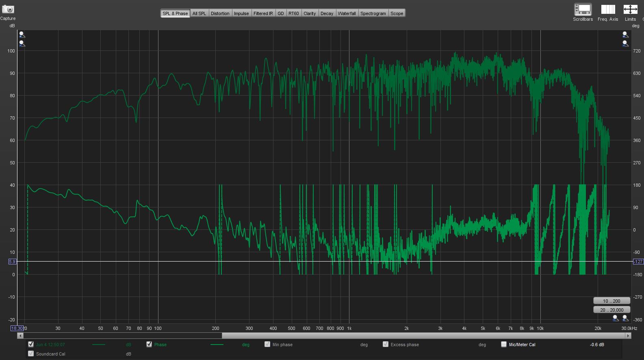
Task: Open the Distortion tab
Action: pyautogui.click(x=220, y=13)
